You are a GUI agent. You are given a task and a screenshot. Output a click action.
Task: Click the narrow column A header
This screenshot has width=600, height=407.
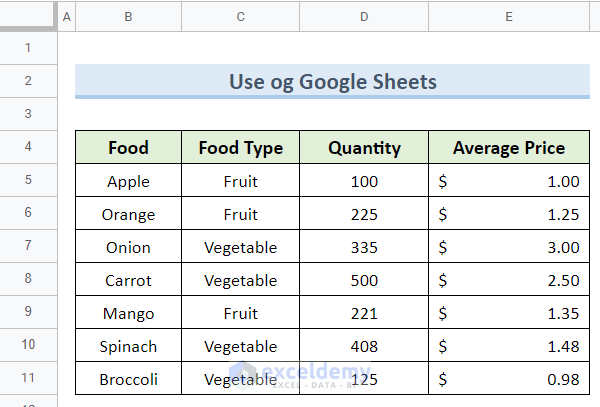pyautogui.click(x=67, y=16)
